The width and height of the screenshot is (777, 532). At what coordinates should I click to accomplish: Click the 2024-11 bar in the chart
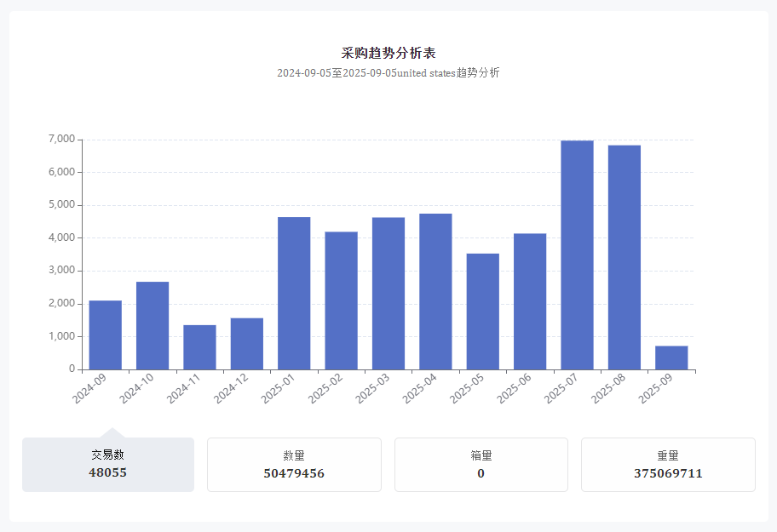[x=199, y=347]
